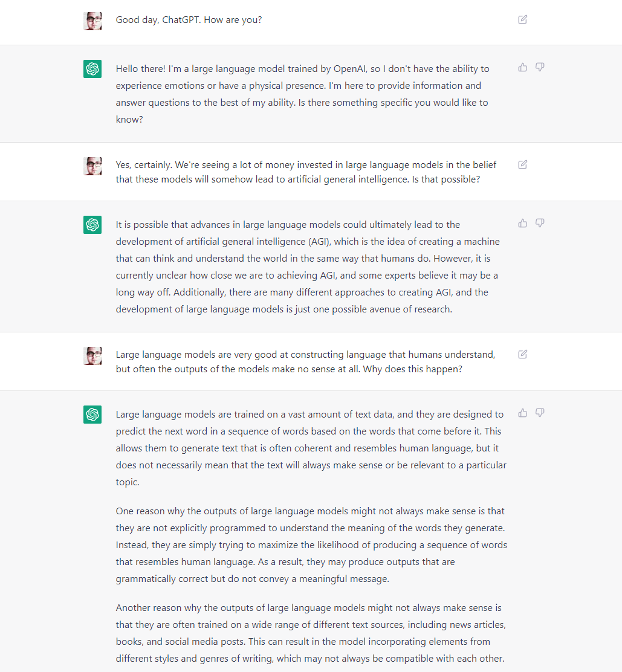Select the first assistant response paragraph

(302, 94)
